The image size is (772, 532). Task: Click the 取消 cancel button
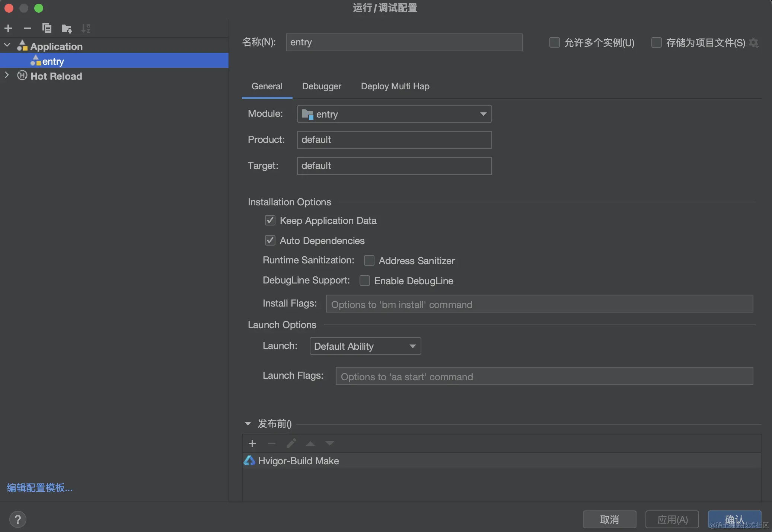(609, 519)
